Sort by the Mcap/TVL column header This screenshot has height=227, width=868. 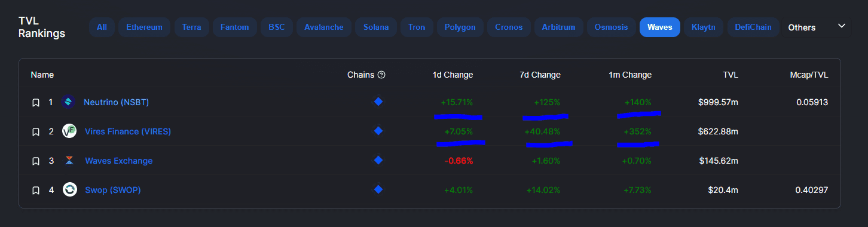point(809,75)
